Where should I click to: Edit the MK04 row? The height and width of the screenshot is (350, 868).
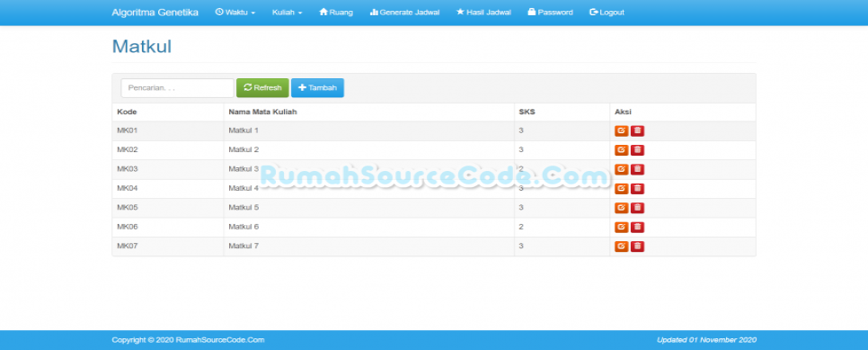[621, 189]
